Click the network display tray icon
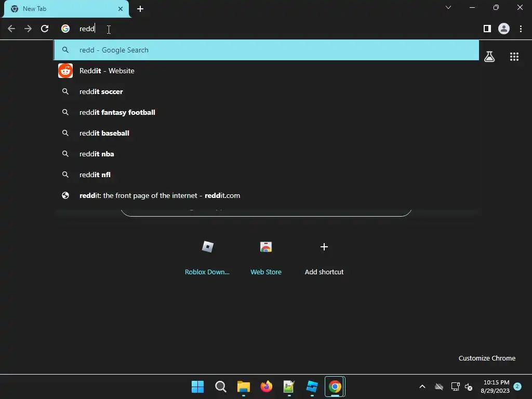The height and width of the screenshot is (399, 532). 455,387
